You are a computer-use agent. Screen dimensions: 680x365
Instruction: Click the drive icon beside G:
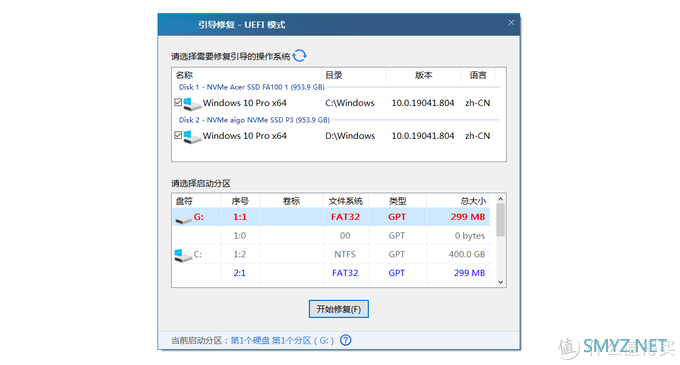pyautogui.click(x=183, y=219)
